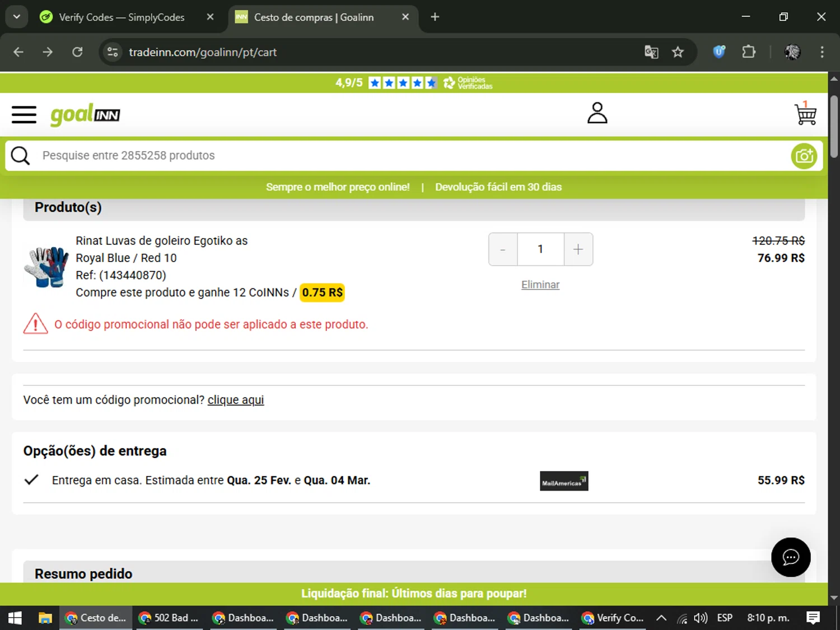Image resolution: width=840 pixels, height=630 pixels.
Task: Open the Bitwarden shield extension icon
Action: click(x=719, y=52)
